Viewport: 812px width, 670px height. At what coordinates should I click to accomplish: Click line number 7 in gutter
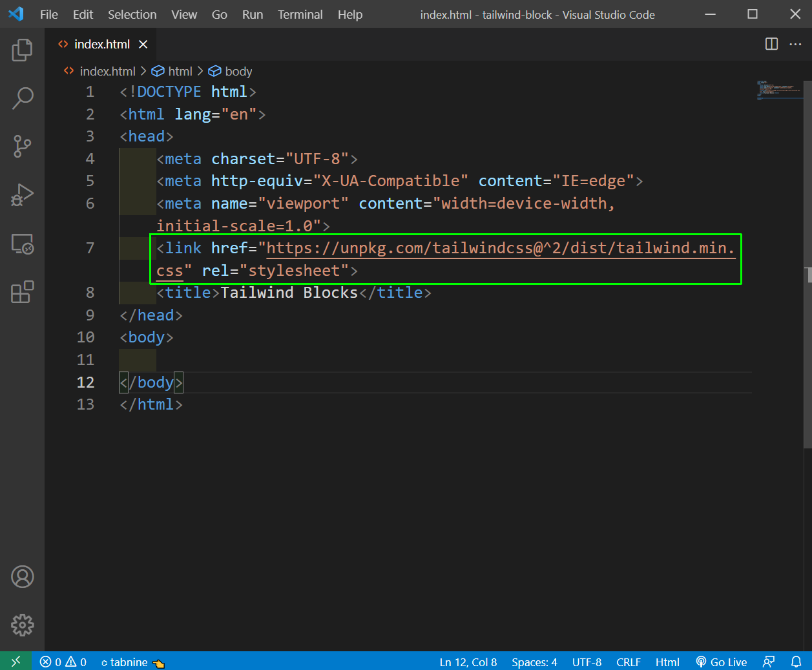point(90,248)
